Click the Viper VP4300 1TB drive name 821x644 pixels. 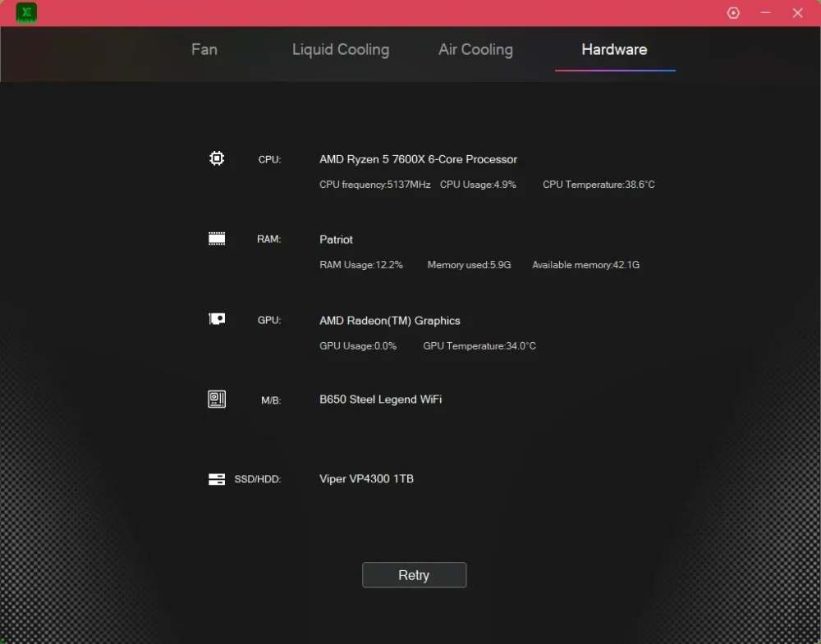(366, 478)
